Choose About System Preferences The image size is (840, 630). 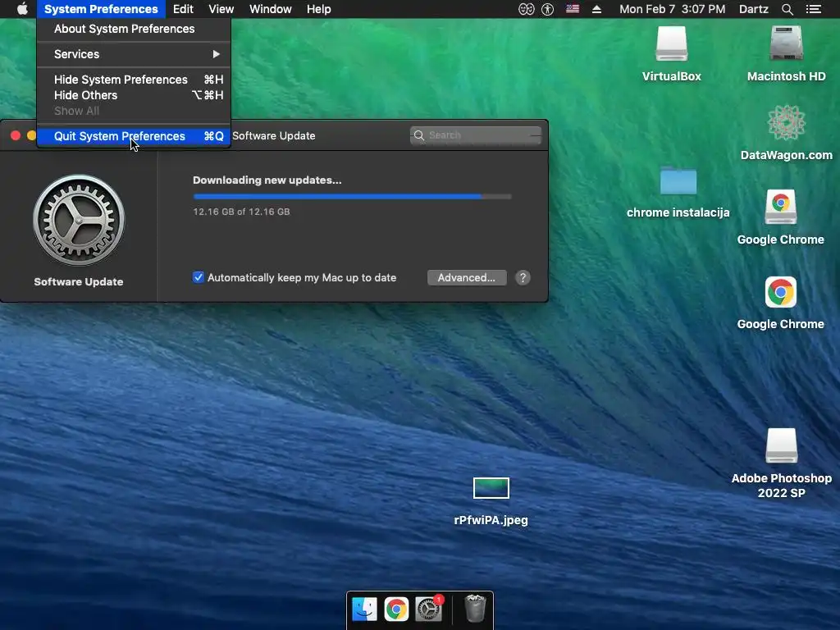[134, 29]
